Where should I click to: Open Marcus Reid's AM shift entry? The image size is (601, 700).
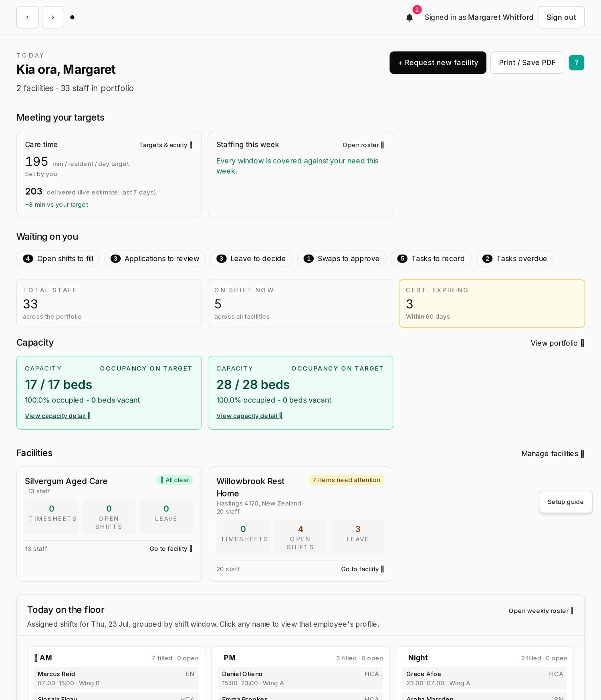click(116, 678)
